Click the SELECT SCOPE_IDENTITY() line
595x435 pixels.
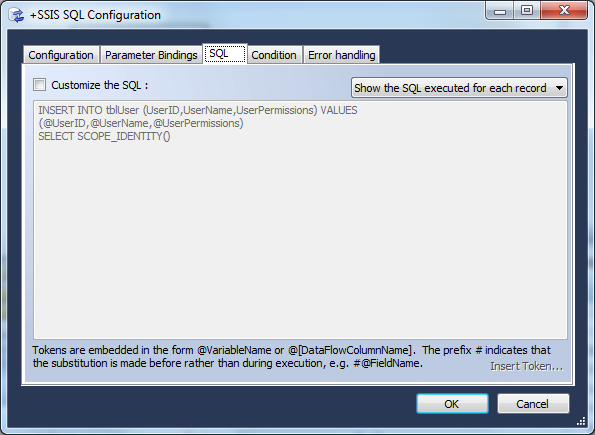pyautogui.click(x=104, y=136)
